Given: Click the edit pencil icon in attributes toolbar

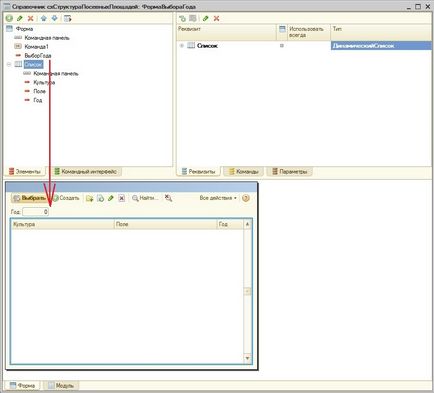Looking at the screenshot, I should click(206, 18).
